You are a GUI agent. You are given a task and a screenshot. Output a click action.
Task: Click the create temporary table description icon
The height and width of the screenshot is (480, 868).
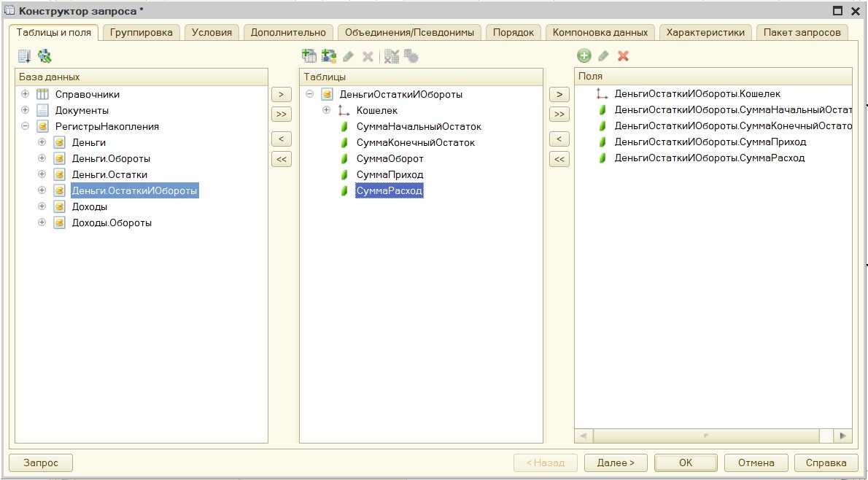(328, 56)
